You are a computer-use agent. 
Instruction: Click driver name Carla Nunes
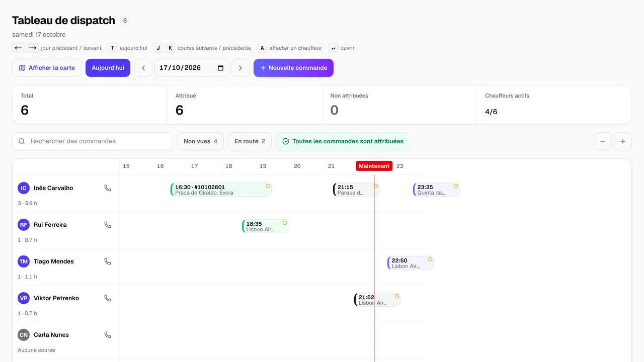click(x=51, y=335)
